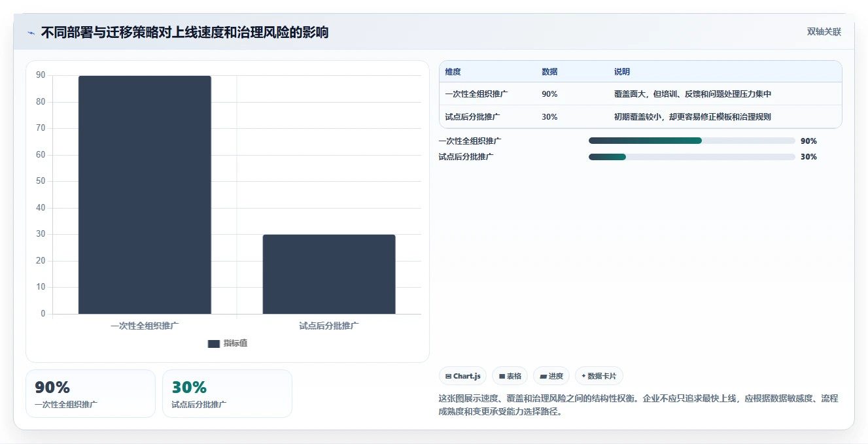868x444 pixels.
Task: Click the 试点后分批推广 progress bar
Action: click(x=692, y=157)
